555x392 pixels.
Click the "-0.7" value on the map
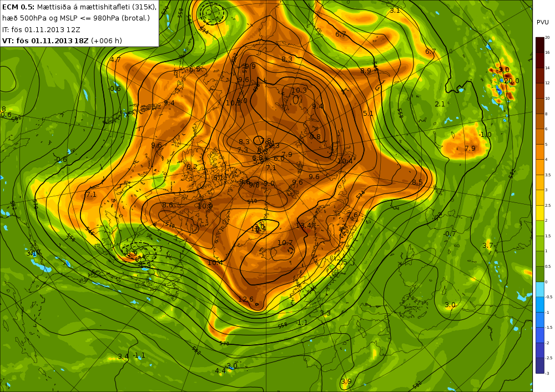(x=450, y=234)
